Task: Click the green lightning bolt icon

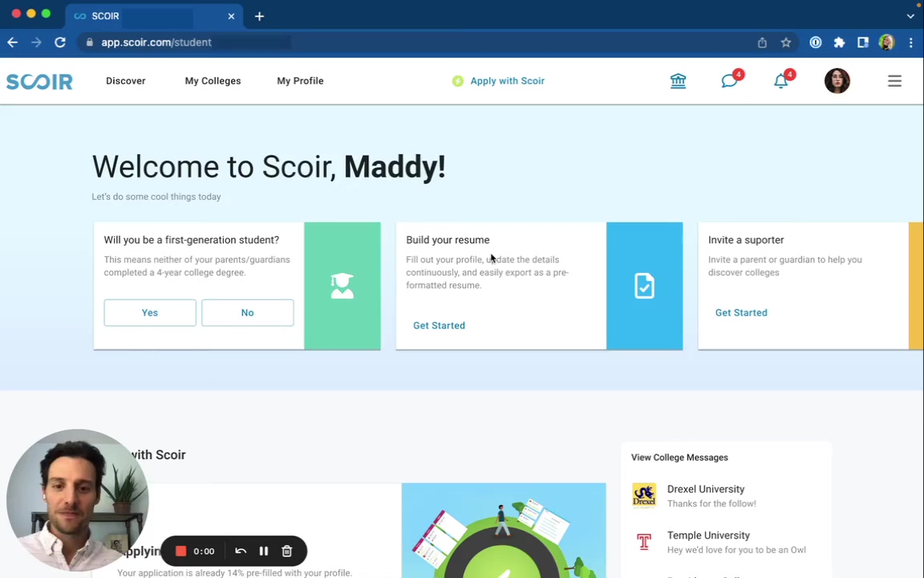Action: coord(458,81)
